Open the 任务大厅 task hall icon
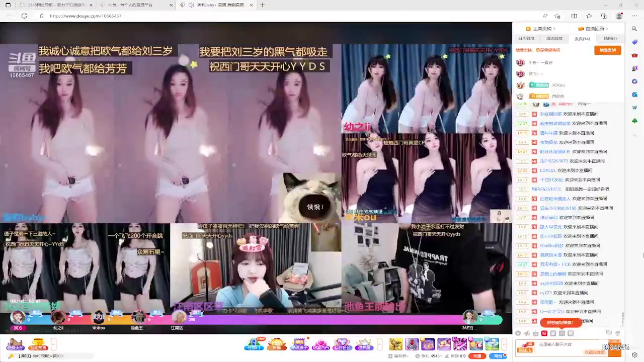The height and width of the screenshot is (362, 644). pos(15,344)
